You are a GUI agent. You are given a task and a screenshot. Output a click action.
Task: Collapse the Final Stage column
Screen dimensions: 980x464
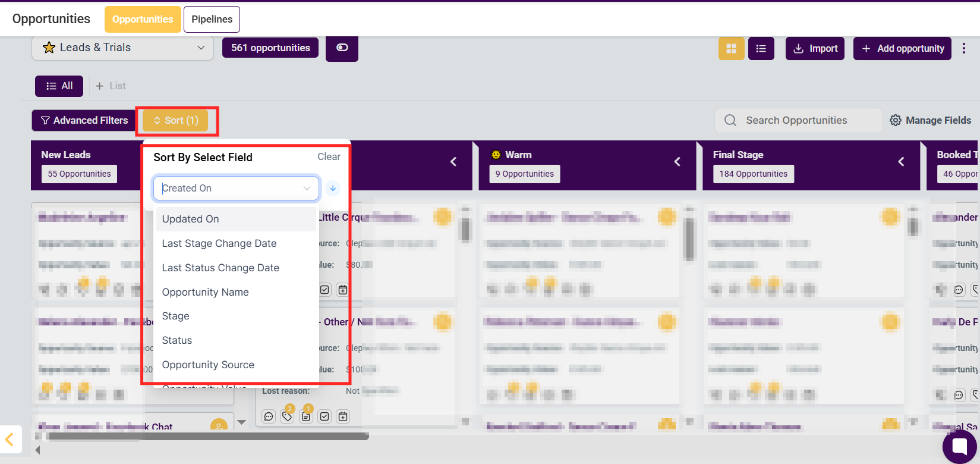[x=901, y=162]
